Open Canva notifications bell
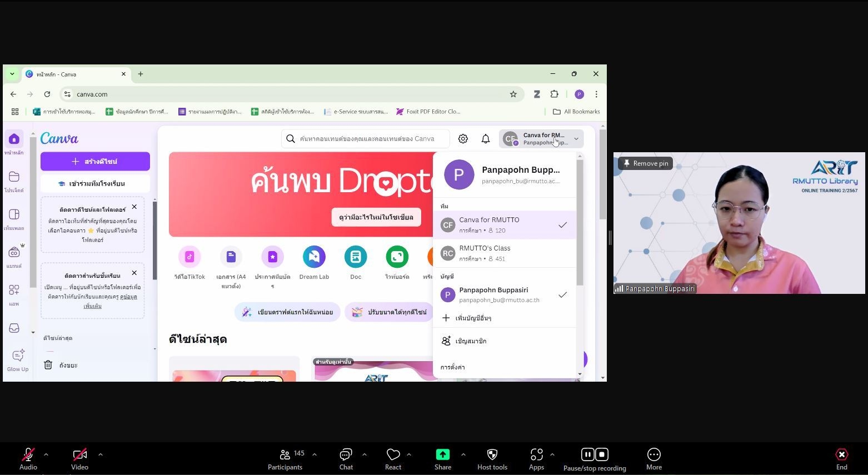 coord(486,139)
